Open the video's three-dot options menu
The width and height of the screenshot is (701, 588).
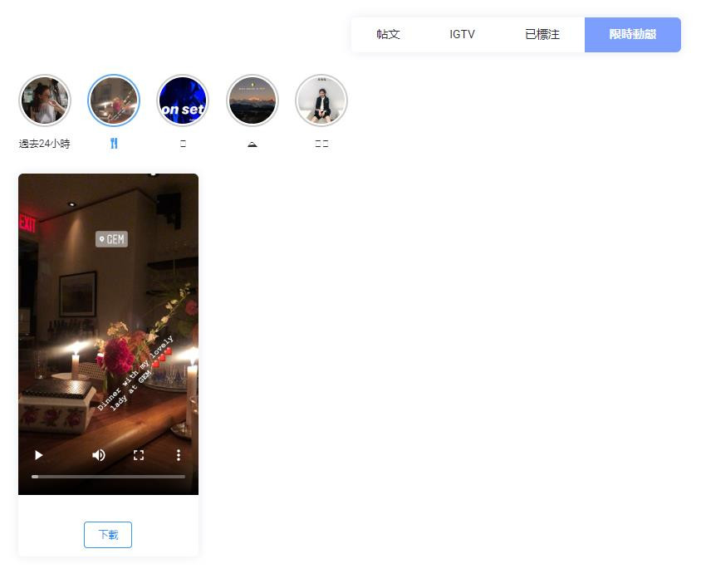click(179, 455)
